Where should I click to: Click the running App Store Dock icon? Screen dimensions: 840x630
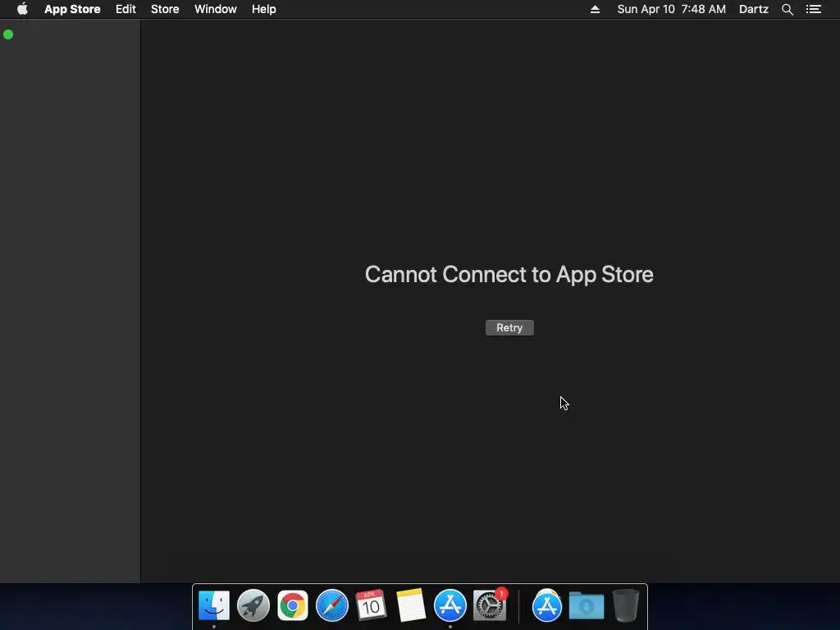coord(450,605)
